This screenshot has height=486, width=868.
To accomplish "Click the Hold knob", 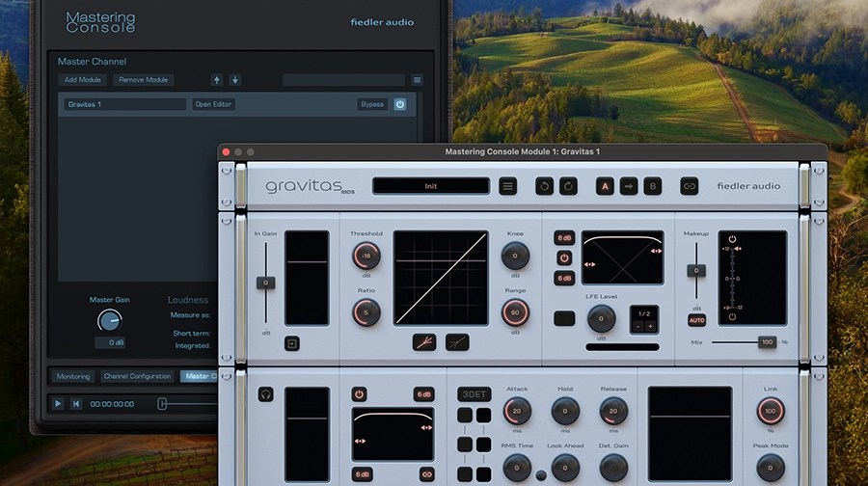I will pyautogui.click(x=565, y=412).
